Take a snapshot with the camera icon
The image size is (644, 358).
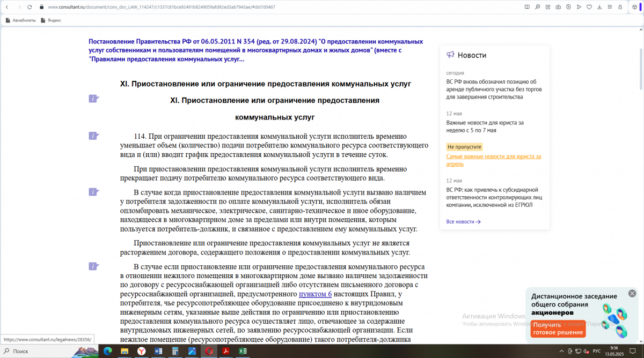point(558,7)
